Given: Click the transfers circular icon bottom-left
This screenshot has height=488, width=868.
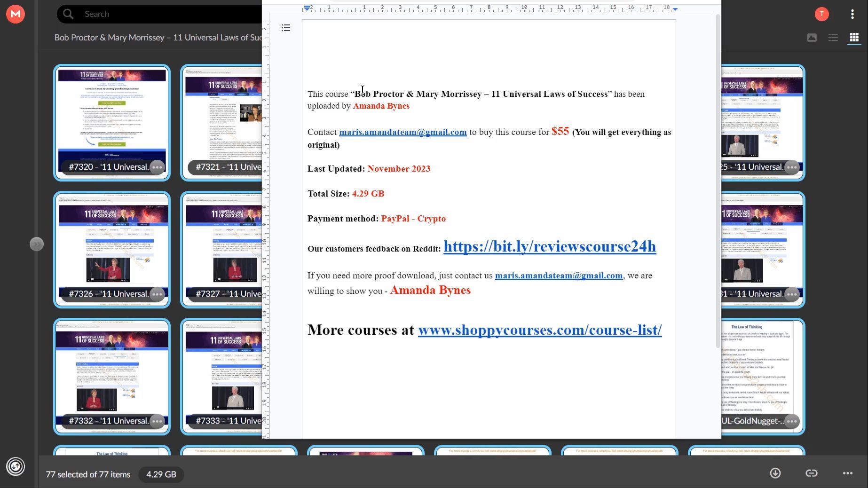Looking at the screenshot, I should (16, 466).
